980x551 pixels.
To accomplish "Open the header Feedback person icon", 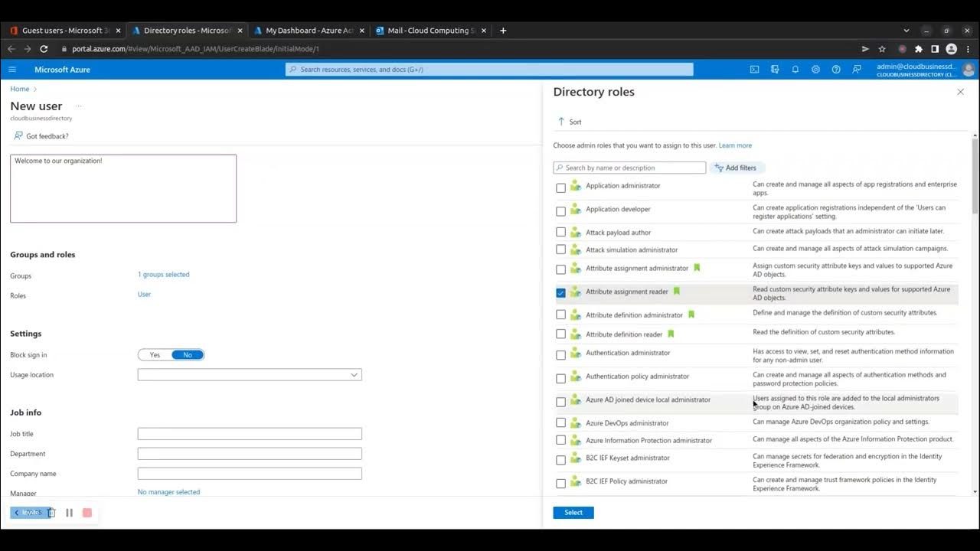I will (x=857, y=69).
